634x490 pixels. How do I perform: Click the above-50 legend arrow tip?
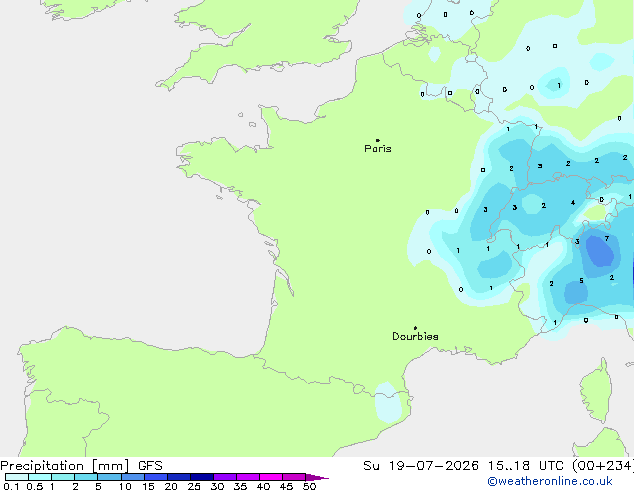pos(317,477)
